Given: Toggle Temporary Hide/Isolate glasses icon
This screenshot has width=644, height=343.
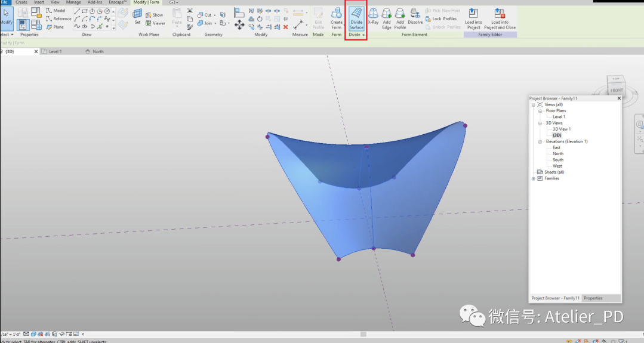Looking at the screenshot, I should (x=62, y=335).
